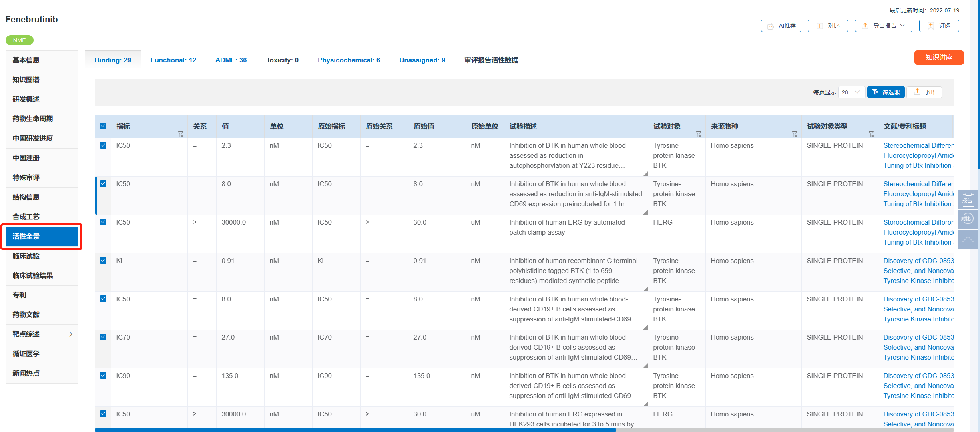Image resolution: width=980 pixels, height=432 pixels.
Task: Uncheck the first IC50 >30000 patch clamp checkbox
Action: tap(103, 222)
